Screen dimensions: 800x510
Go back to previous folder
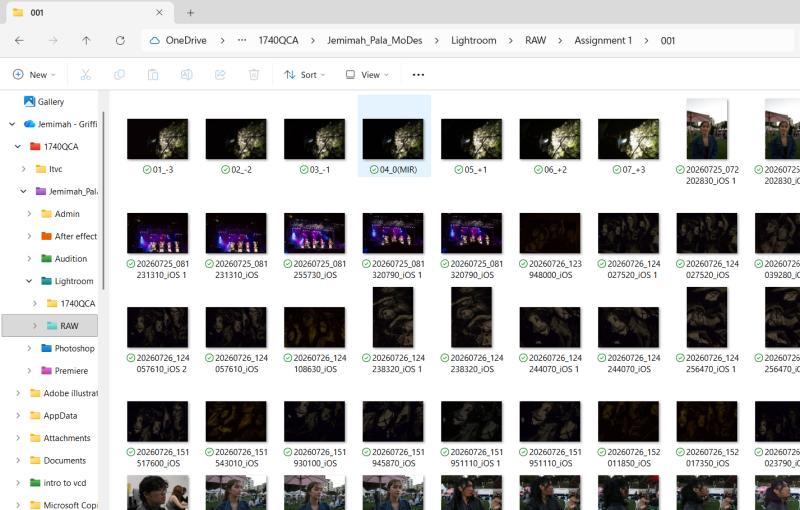coord(19,40)
